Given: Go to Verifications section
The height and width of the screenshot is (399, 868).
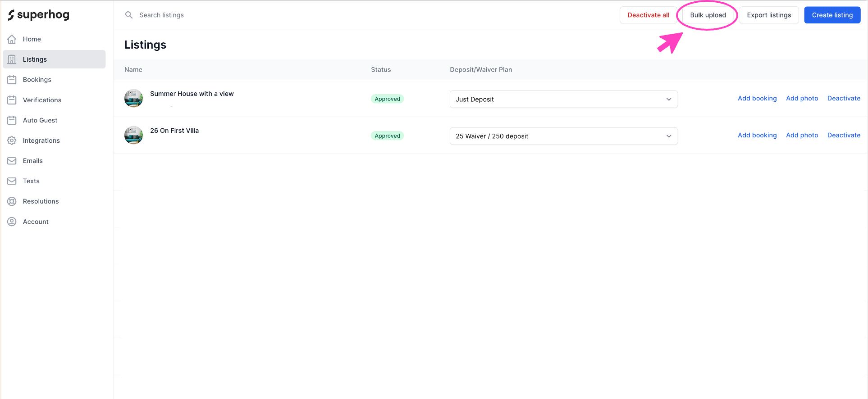Looking at the screenshot, I should (x=54, y=100).
